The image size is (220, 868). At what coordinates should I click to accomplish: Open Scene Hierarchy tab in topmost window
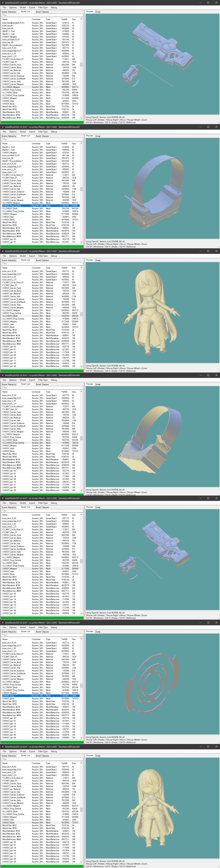coord(9,12)
